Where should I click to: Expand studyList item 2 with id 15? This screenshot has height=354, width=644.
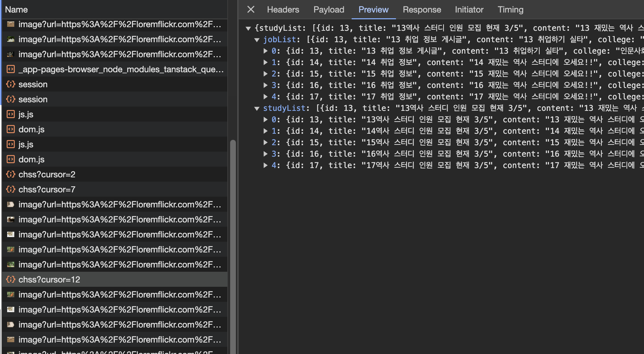[x=266, y=143]
